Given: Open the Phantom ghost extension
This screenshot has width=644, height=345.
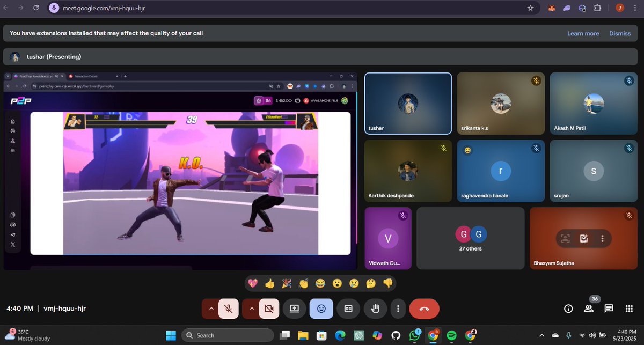Looking at the screenshot, I should point(567,8).
